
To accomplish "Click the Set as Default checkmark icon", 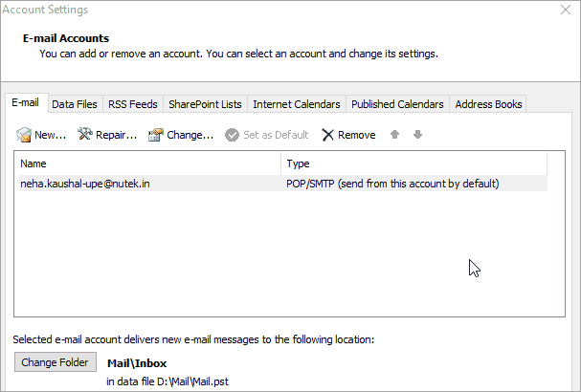I will (x=232, y=135).
